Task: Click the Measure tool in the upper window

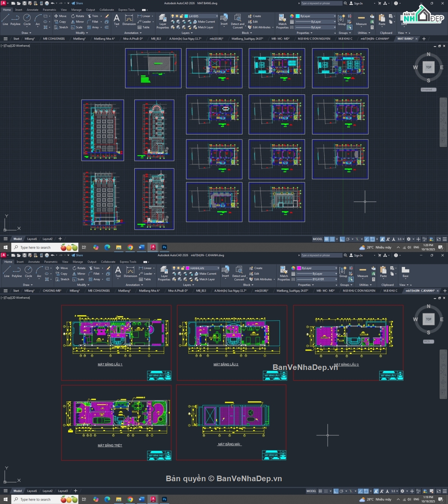Action: tap(361, 20)
